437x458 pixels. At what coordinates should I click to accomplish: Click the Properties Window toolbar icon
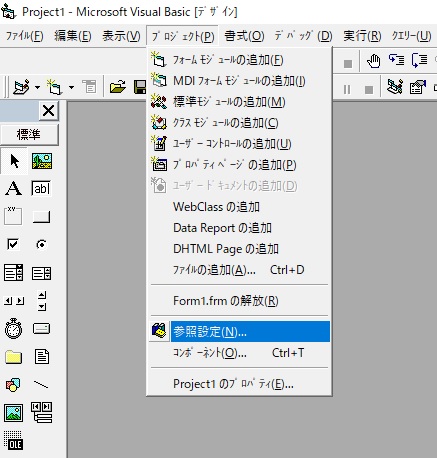pos(418,87)
